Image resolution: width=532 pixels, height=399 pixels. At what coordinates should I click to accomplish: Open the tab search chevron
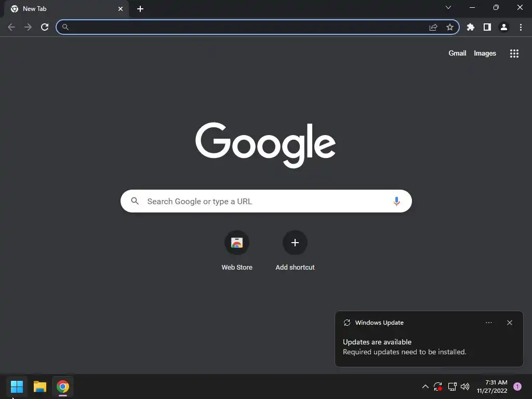448,7
